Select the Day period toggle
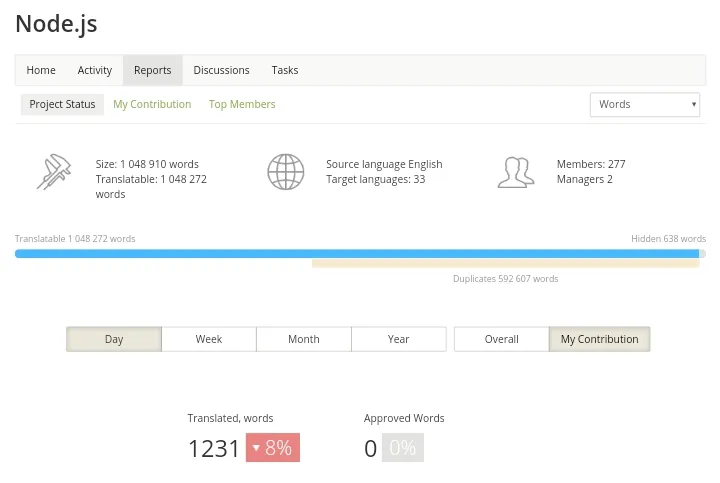Viewport: 720px width, 483px height. 114,339
